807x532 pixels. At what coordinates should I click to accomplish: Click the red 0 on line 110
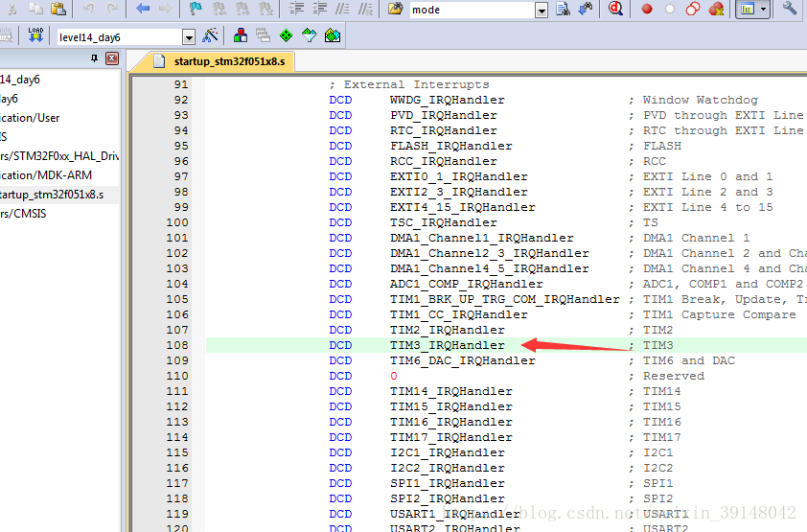click(394, 376)
